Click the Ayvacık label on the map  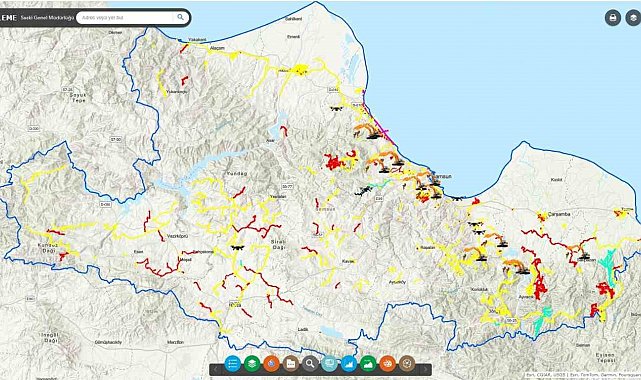coord(526,297)
